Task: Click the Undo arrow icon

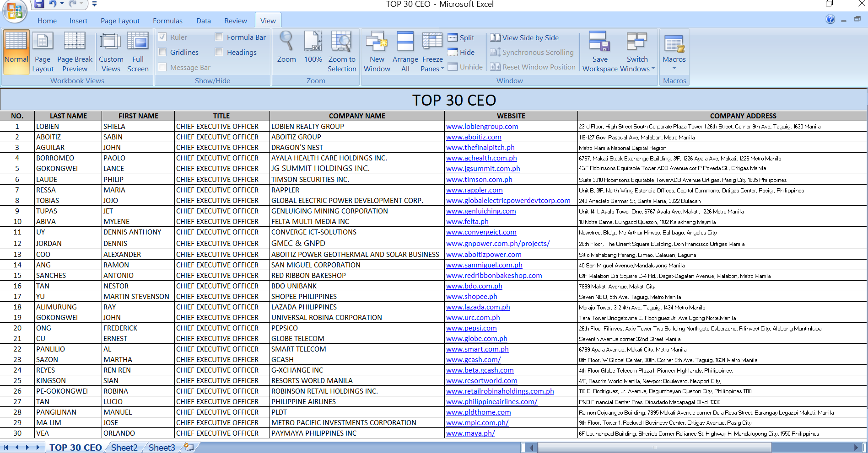Action: [x=53, y=4]
